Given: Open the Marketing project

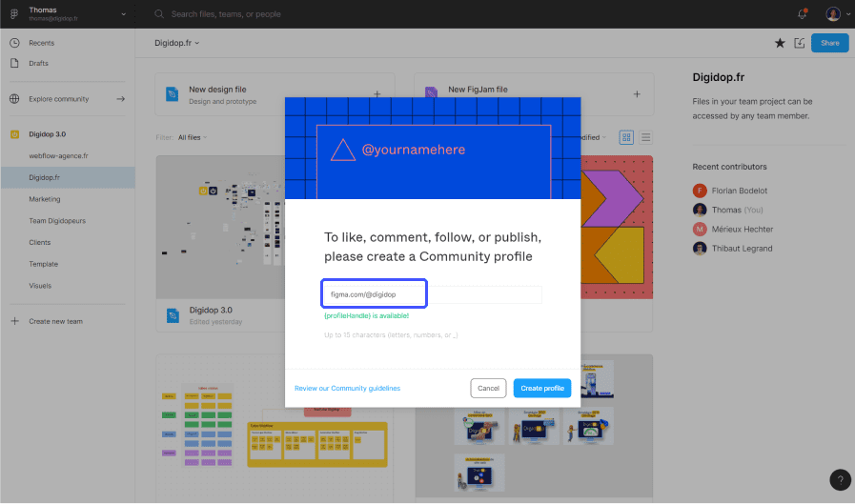Looking at the screenshot, I should (44, 199).
